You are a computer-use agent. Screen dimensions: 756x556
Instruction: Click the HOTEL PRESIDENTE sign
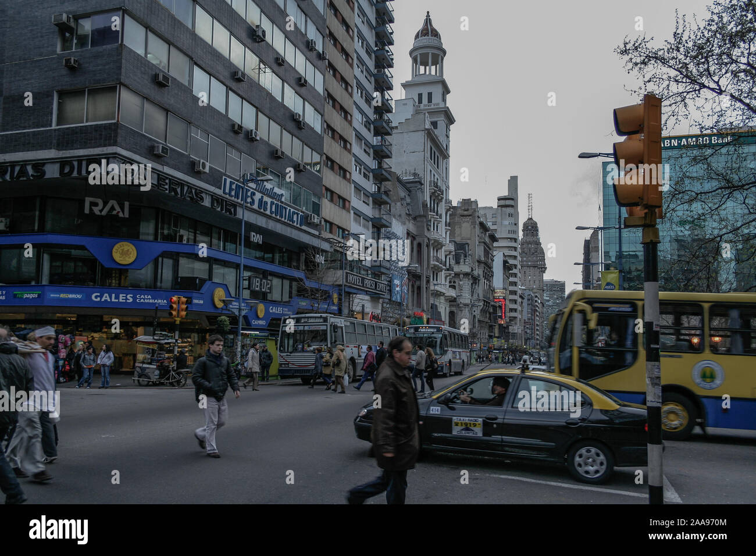point(365,283)
